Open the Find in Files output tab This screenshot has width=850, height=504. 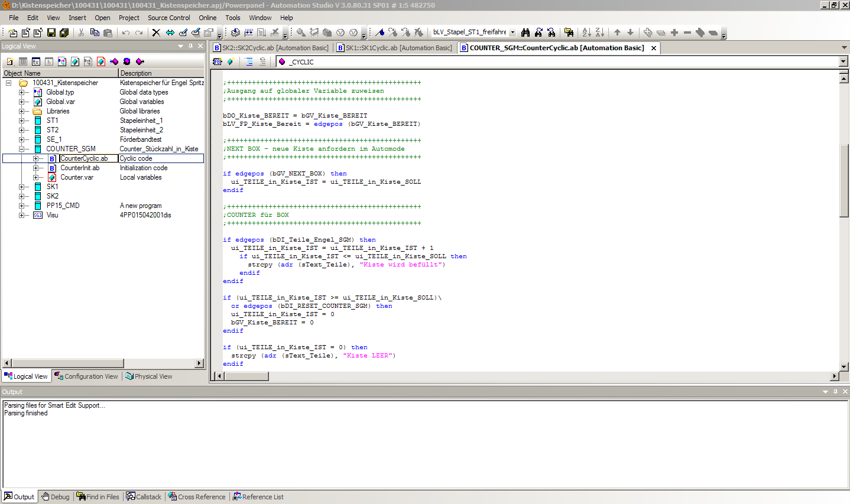pos(98,497)
